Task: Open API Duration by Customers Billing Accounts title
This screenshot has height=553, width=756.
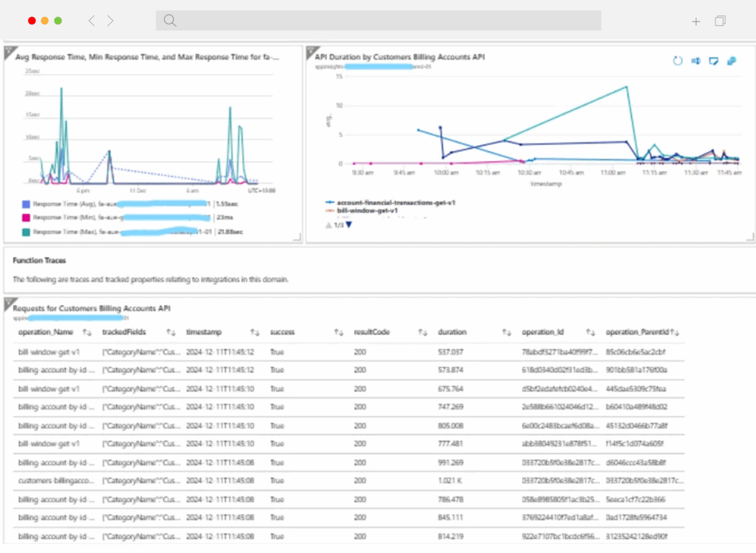Action: [399, 57]
